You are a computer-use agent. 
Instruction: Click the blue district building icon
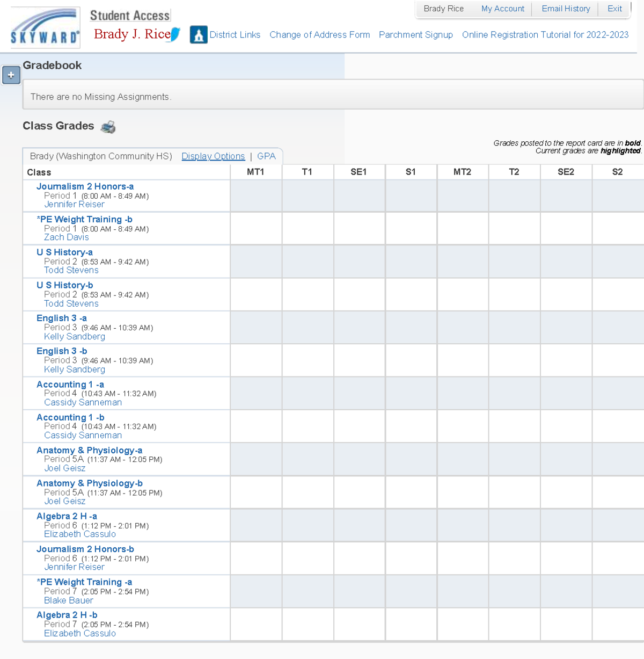click(x=199, y=35)
